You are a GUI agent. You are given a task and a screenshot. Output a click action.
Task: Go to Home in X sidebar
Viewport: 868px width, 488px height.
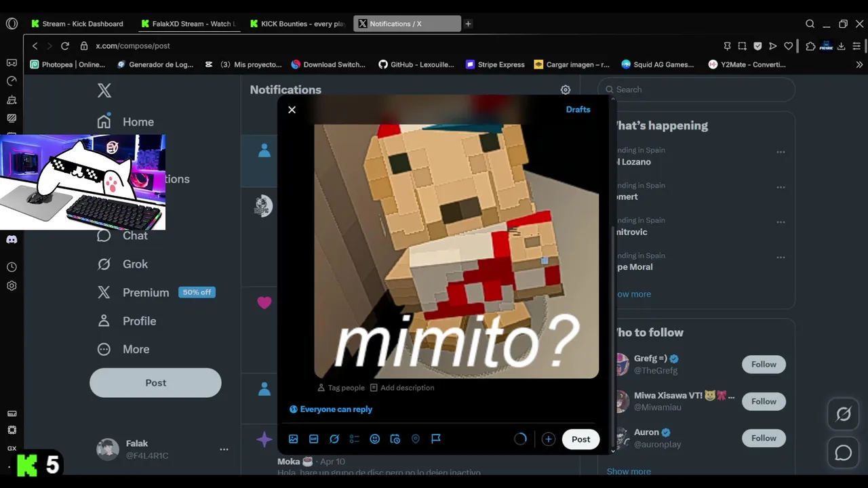(x=125, y=122)
